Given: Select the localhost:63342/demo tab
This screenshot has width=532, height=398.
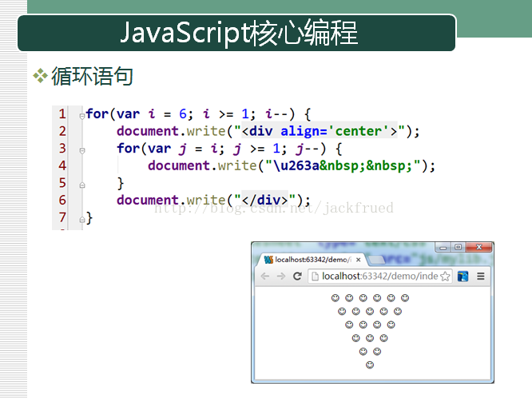Looking at the screenshot, I should (312, 260).
